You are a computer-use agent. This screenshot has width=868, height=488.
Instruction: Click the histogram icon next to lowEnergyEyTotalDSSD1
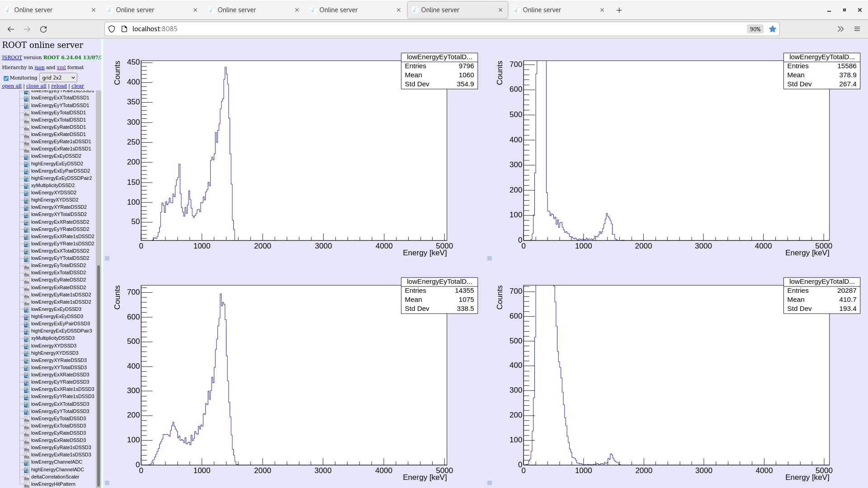(27, 113)
